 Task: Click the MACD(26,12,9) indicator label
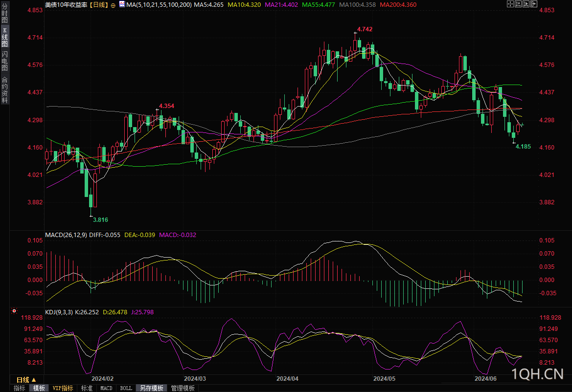point(66,235)
